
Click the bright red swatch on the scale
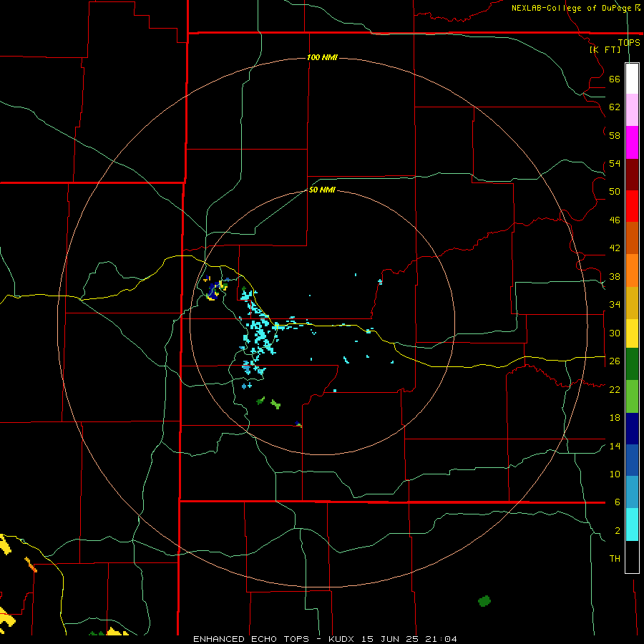(632, 206)
